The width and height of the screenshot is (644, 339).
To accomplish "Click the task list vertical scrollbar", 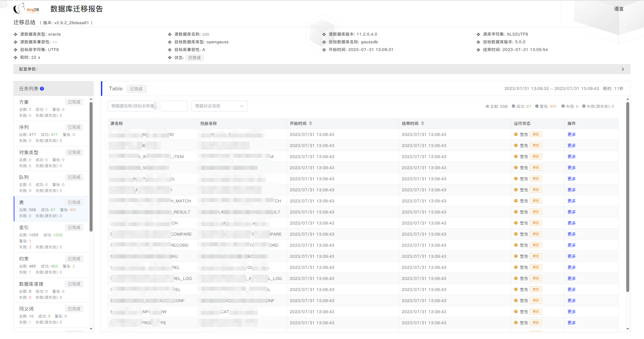I will (91, 167).
